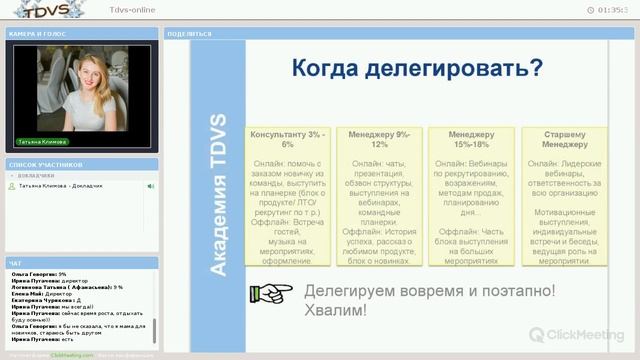Click chat message "мы всегда))" by Ирина Пугачева
Viewport: 640px width, 360px height.
pyautogui.click(x=78, y=307)
